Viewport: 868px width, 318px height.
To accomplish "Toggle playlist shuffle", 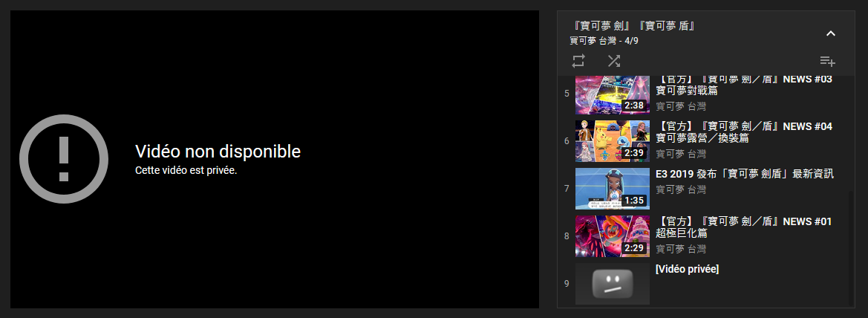I will tap(613, 61).
